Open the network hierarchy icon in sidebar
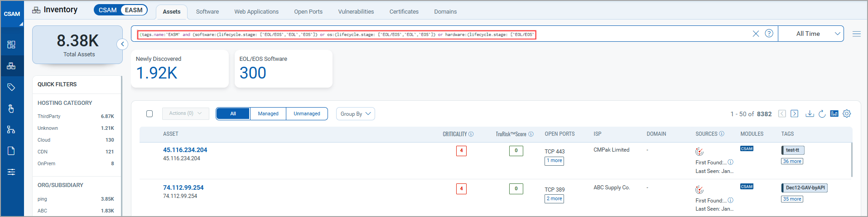The height and width of the screenshot is (217, 868). (x=11, y=130)
